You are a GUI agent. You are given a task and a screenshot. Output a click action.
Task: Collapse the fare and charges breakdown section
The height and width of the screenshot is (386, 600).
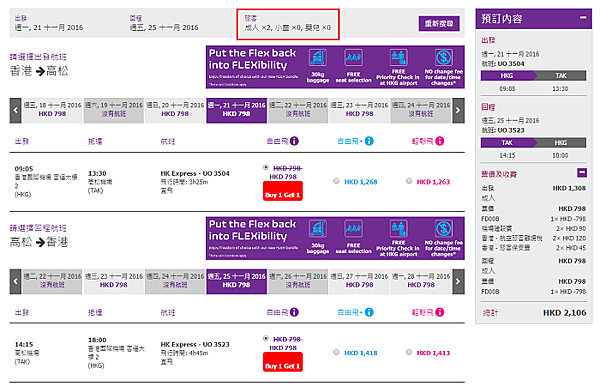(x=582, y=173)
